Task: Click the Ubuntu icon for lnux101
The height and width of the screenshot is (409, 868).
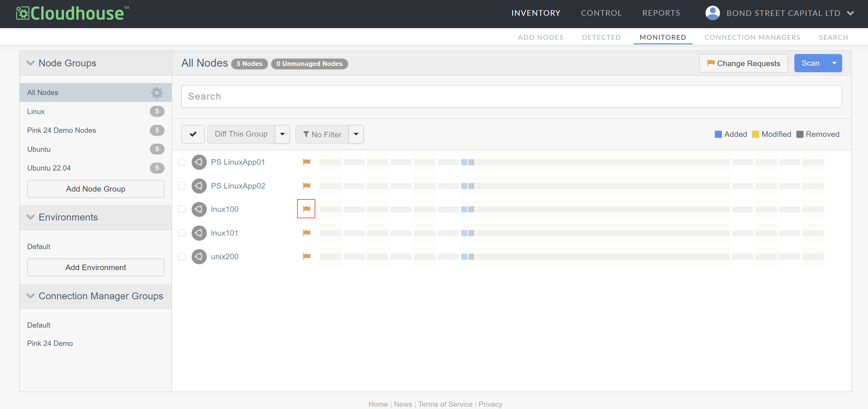Action: click(x=199, y=233)
